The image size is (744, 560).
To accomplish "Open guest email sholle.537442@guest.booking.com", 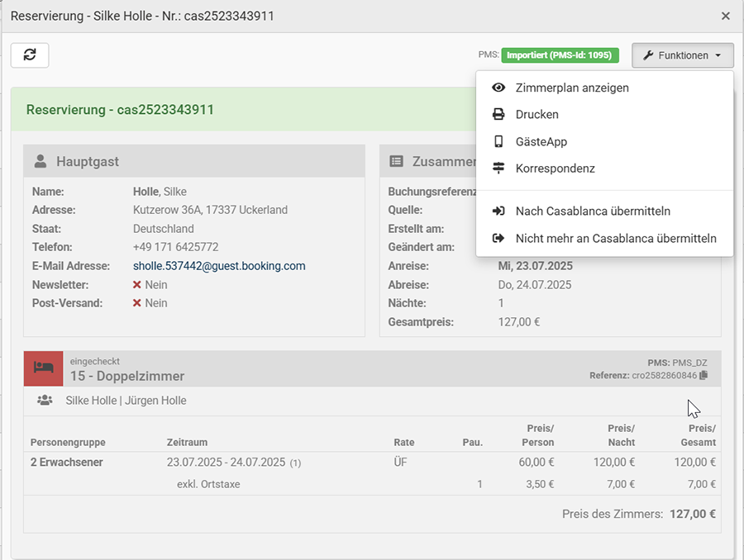I will click(x=219, y=266).
